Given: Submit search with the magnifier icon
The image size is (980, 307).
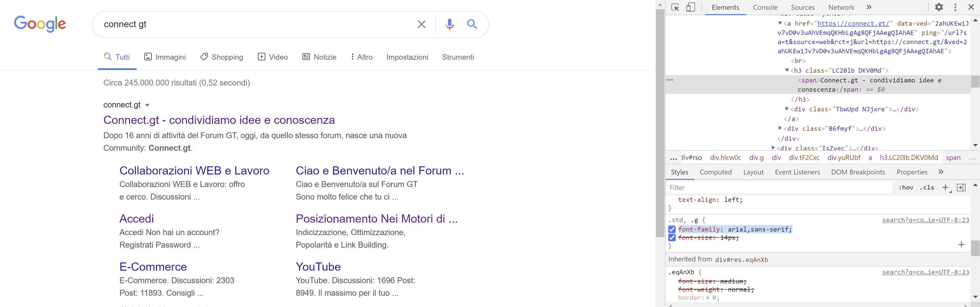Looking at the screenshot, I should point(472,24).
